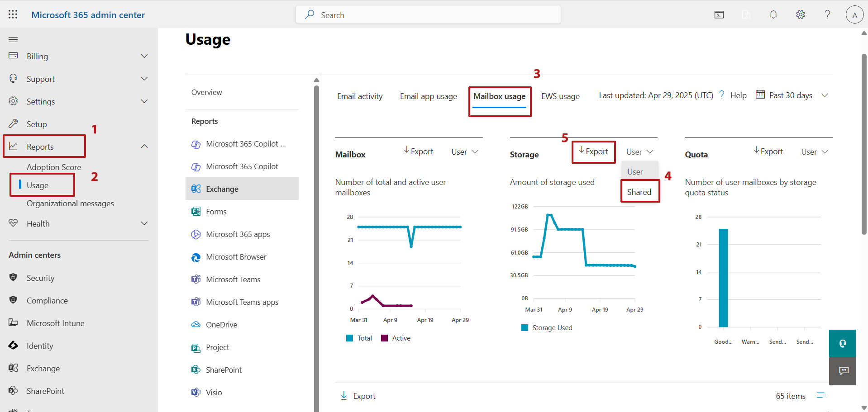The width and height of the screenshot is (868, 412).
Task: Click the Billing card icon in the sidebar
Action: 13,56
